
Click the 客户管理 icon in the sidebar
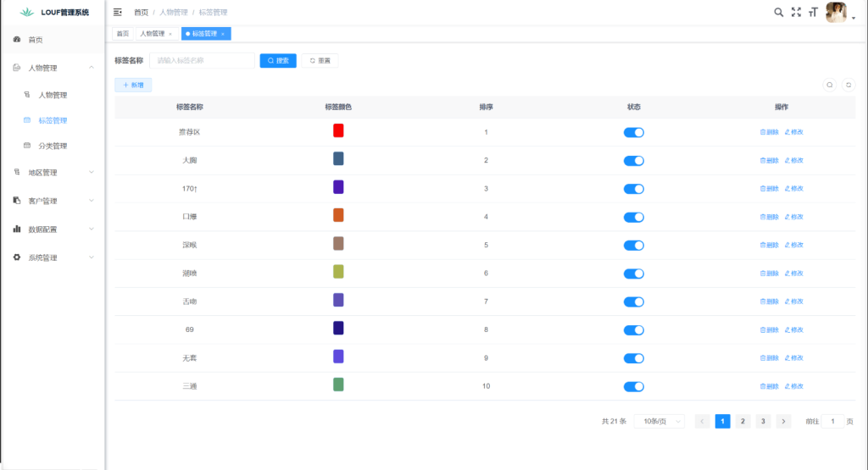coord(17,200)
